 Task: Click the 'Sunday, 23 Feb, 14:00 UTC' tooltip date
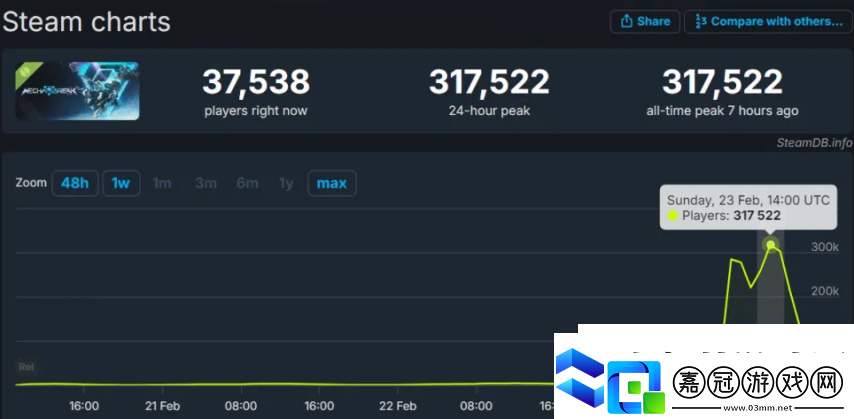click(748, 200)
